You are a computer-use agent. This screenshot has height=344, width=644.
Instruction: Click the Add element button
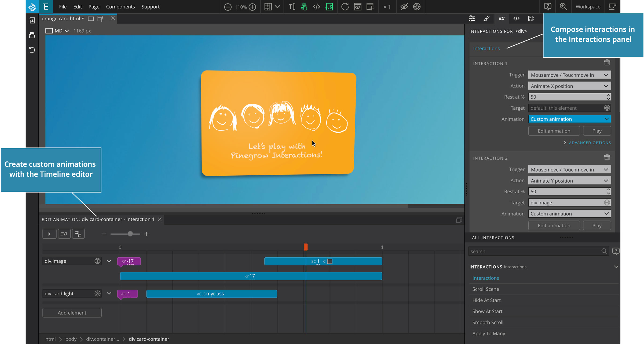pyautogui.click(x=72, y=313)
